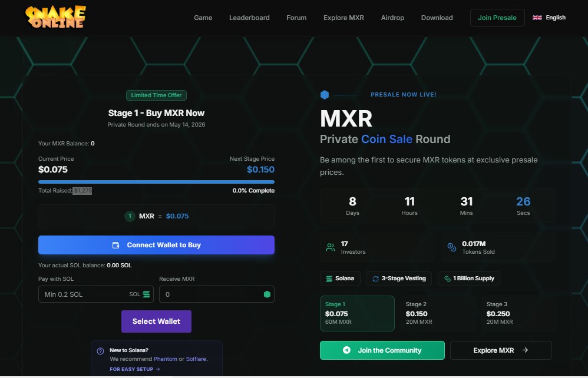Viewport: 588px width, 378px height.
Task: Click the Select Wallet button
Action: pos(156,321)
